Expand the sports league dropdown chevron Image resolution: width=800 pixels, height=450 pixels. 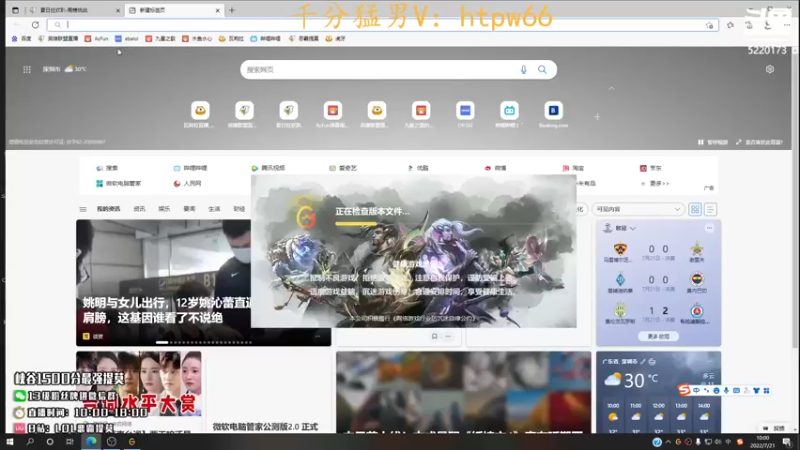pyautogui.click(x=633, y=229)
